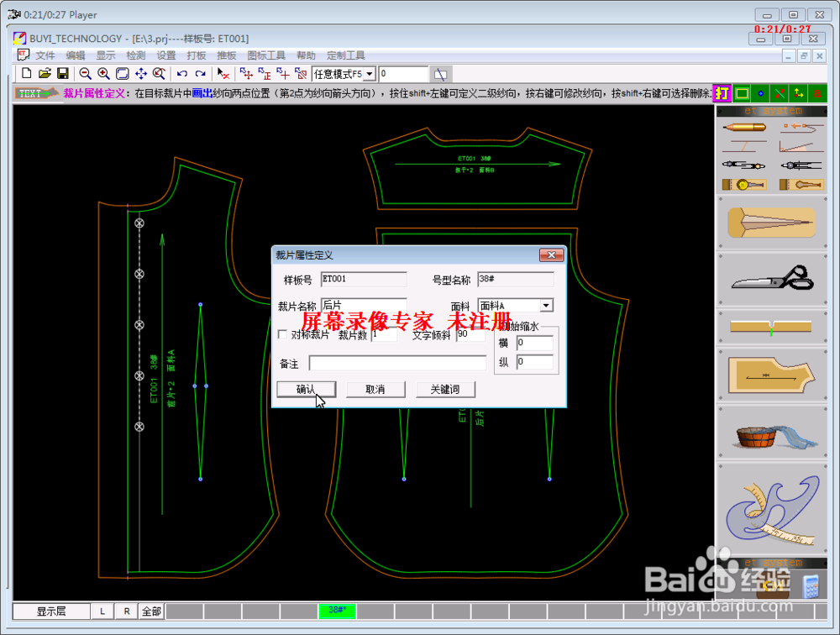Toggle the red letter 'a' text icon

pos(817,93)
